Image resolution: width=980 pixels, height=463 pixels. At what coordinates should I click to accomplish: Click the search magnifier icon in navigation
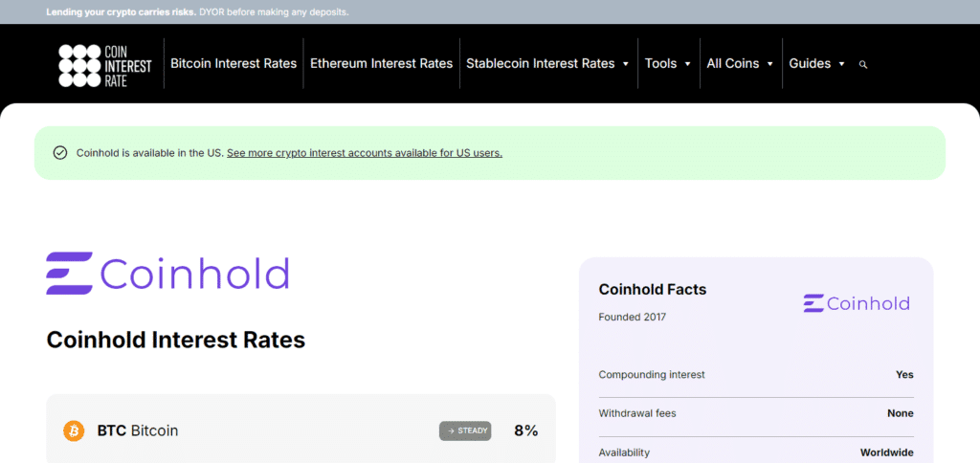pos(863,64)
